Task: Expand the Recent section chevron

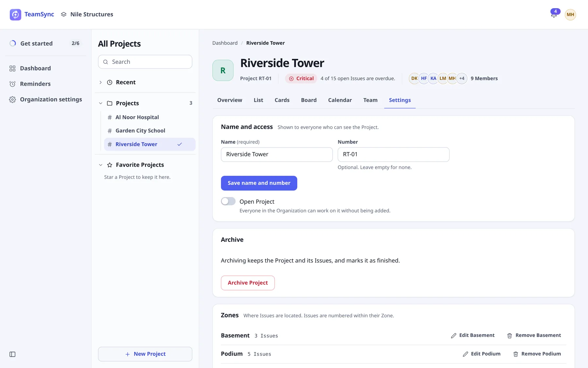Action: pos(101,82)
